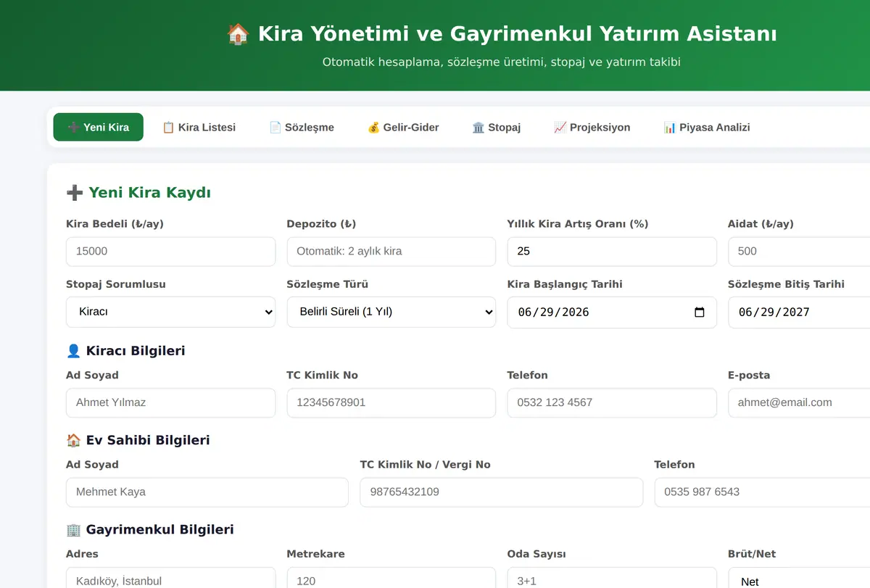
Task: Click the 'Stopaj Sorumlusu' label
Action: point(116,284)
